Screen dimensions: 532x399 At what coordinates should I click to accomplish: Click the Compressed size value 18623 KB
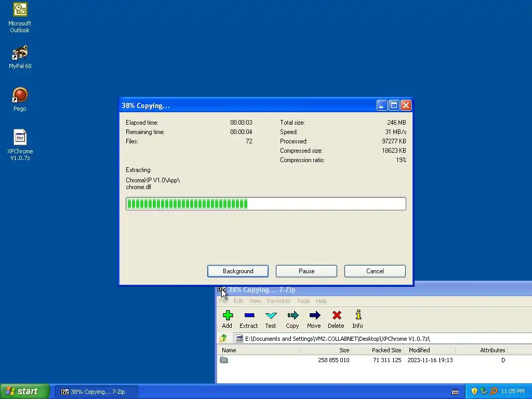click(394, 151)
